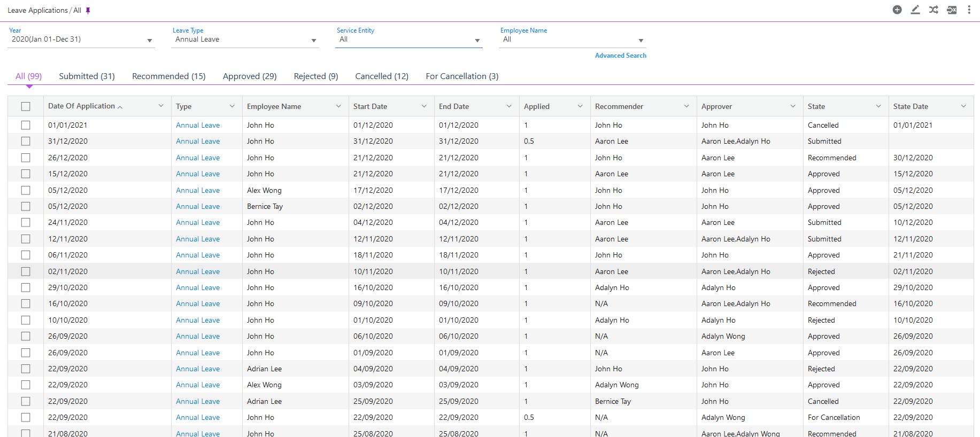Image resolution: width=980 pixels, height=437 pixels.
Task: Open the Employee Name column filter chevron
Action: point(338,106)
